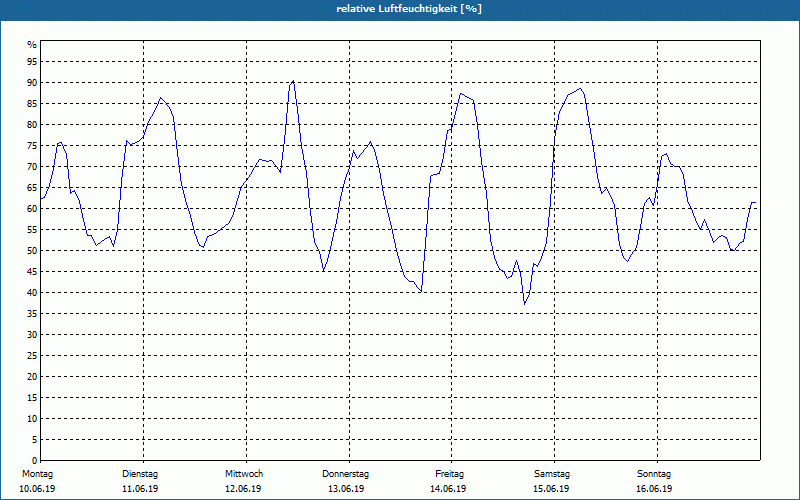
Task: Click the y-axis value 65
Action: [32, 188]
